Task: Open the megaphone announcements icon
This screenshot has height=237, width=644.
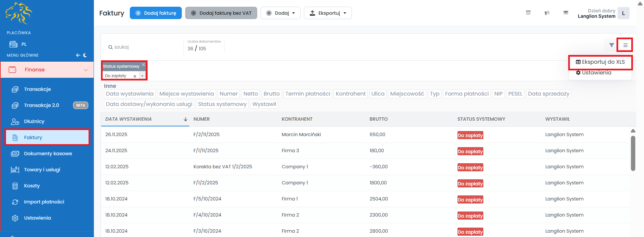Action: pos(547,13)
